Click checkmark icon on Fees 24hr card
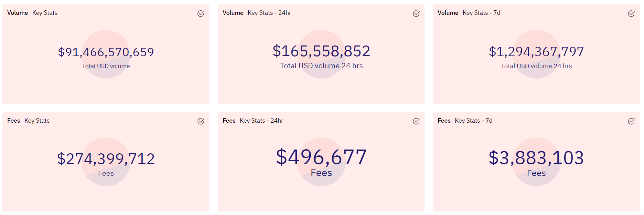This screenshot has height=215, width=644. (x=416, y=121)
